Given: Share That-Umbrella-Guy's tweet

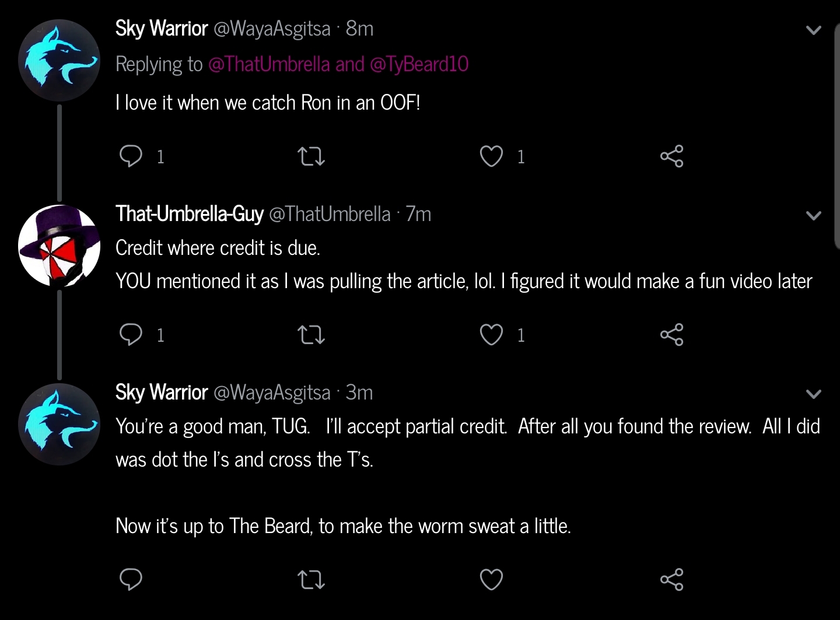Looking at the screenshot, I should (671, 335).
